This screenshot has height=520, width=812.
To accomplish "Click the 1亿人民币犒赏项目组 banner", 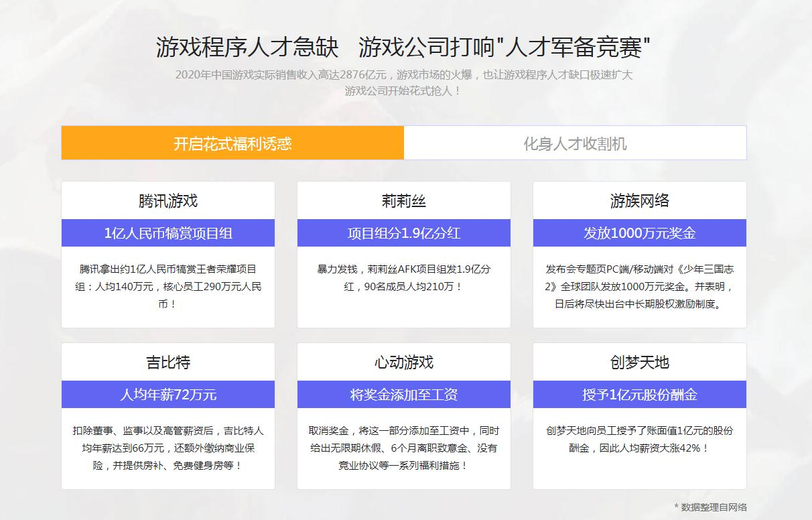I will click(167, 233).
